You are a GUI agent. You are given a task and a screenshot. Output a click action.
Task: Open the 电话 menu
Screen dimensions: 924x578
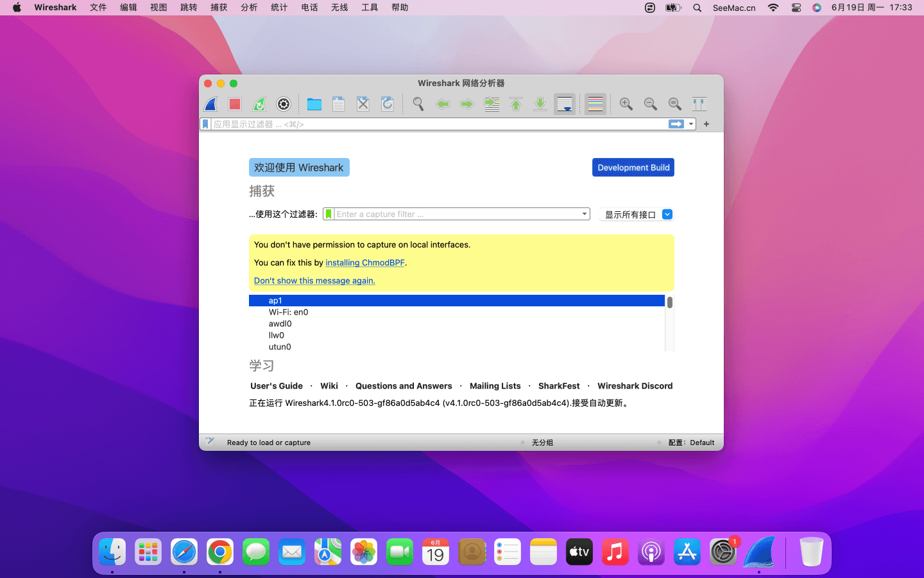[x=309, y=8]
